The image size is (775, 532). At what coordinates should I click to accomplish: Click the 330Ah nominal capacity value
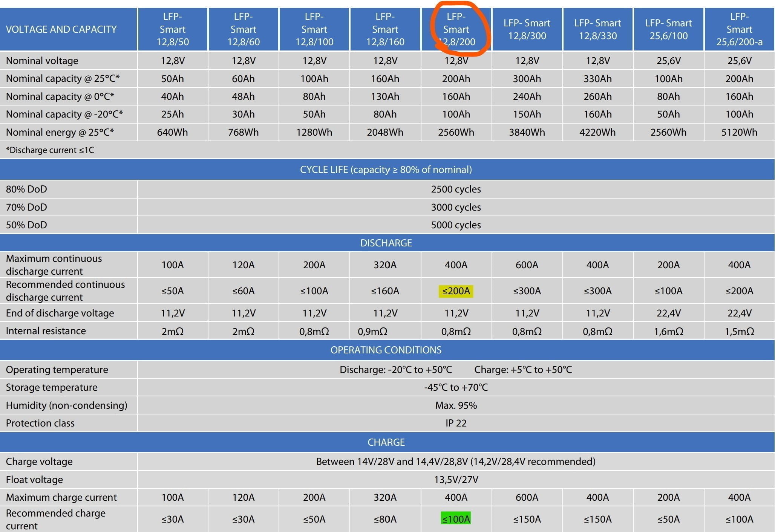click(x=598, y=79)
